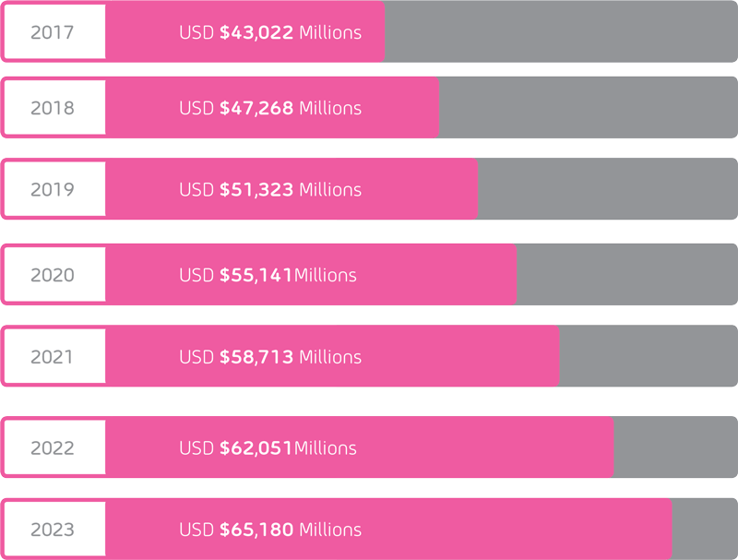738x560 pixels.
Task: Select the USD $58,713 Millions value
Action: (270, 357)
